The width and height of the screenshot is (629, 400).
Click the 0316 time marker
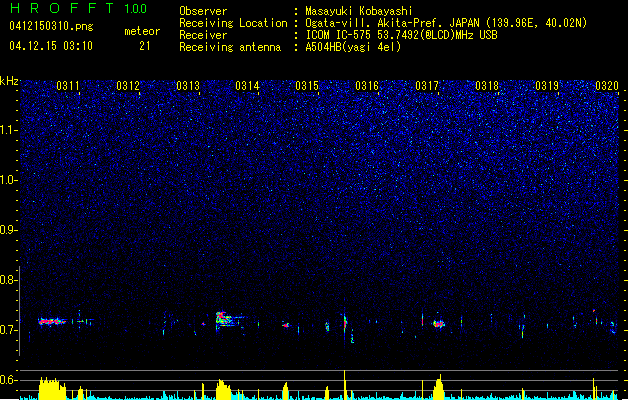[x=367, y=86]
